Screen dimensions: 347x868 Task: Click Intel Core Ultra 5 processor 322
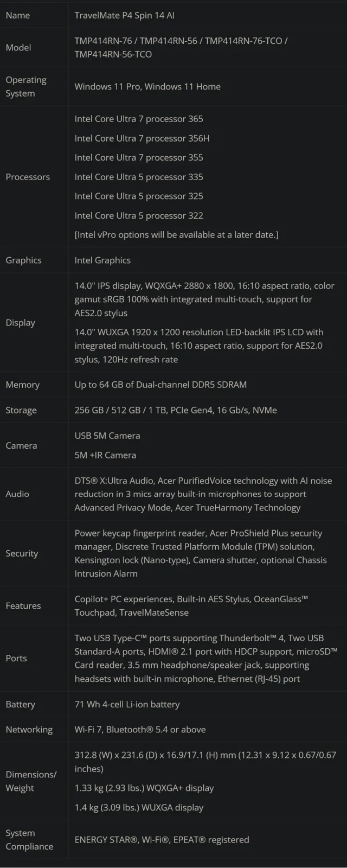point(139,215)
